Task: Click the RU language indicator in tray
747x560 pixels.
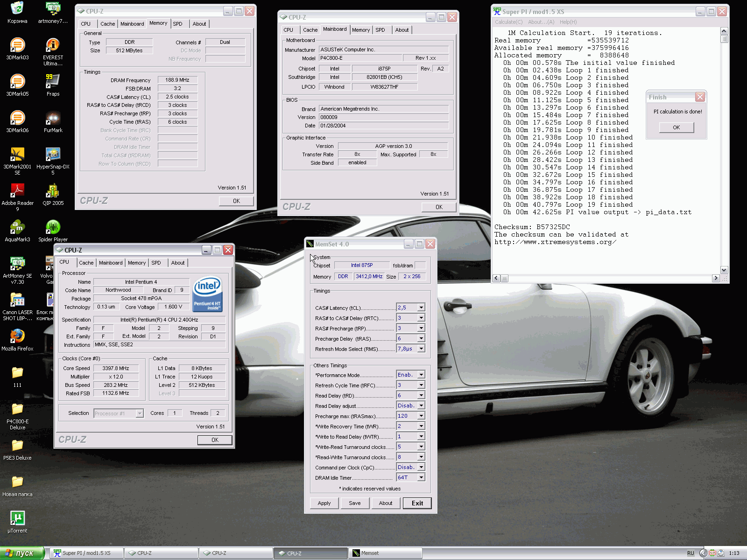Action: (691, 553)
